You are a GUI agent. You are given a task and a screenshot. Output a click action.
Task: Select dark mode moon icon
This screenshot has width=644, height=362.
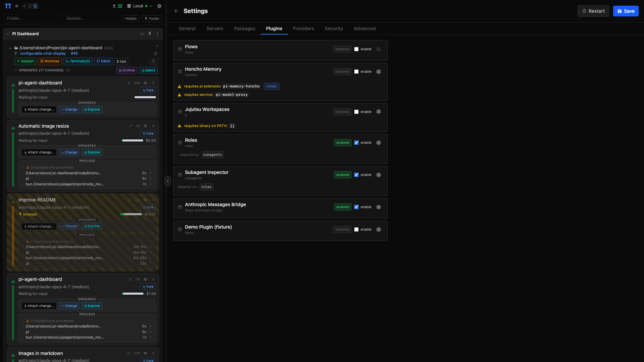[35, 6]
